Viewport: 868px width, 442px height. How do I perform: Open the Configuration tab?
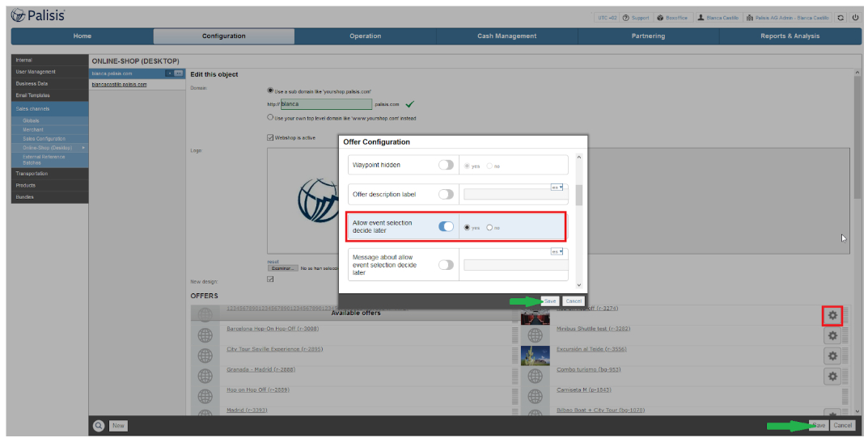pyautogui.click(x=223, y=36)
